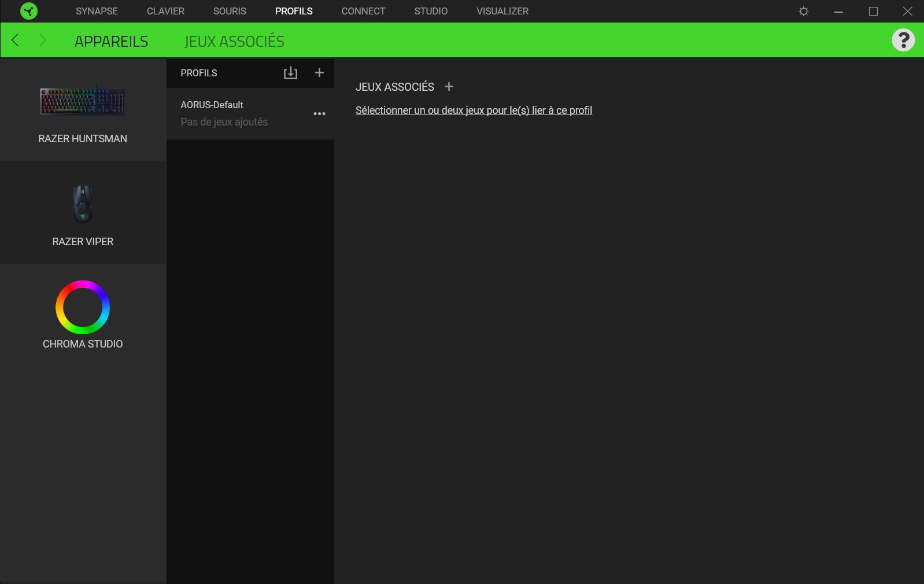Click the Razer logo icon
Viewport: 924px width, 584px height.
[x=28, y=11]
